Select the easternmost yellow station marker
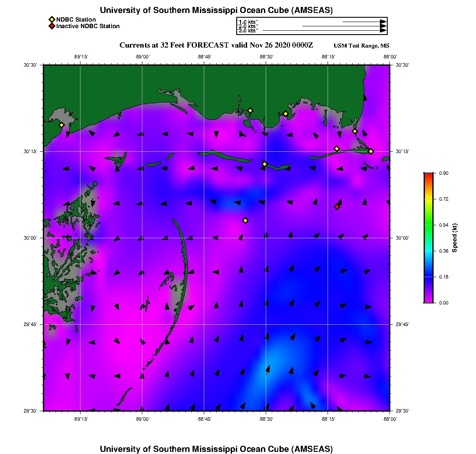 coord(371,151)
